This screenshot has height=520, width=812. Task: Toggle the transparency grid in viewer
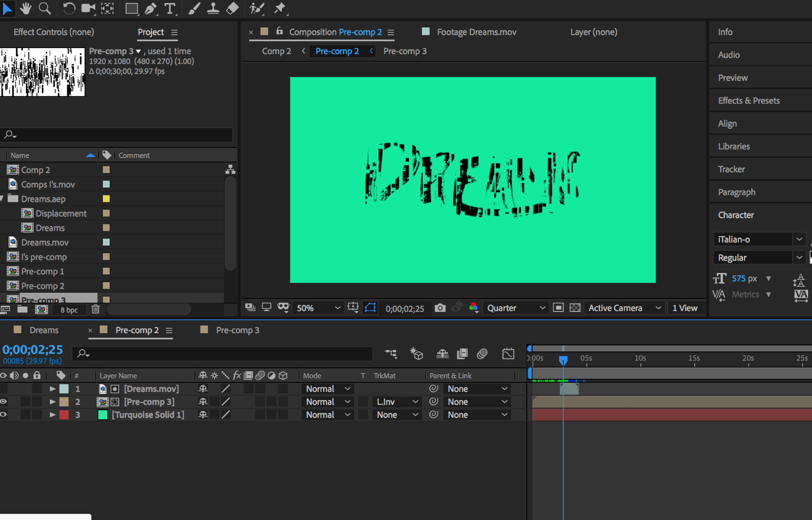575,308
